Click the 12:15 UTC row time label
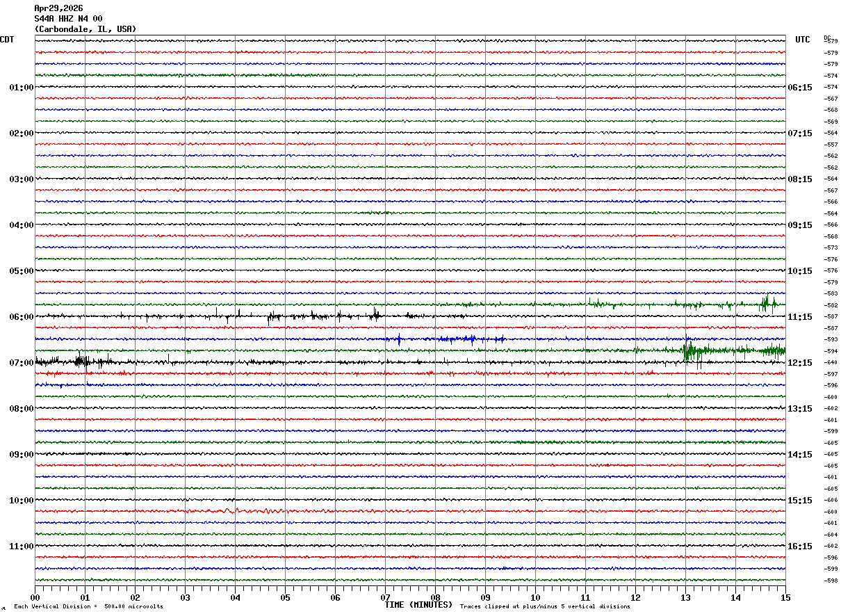The width and height of the screenshot is (841, 616). [799, 363]
